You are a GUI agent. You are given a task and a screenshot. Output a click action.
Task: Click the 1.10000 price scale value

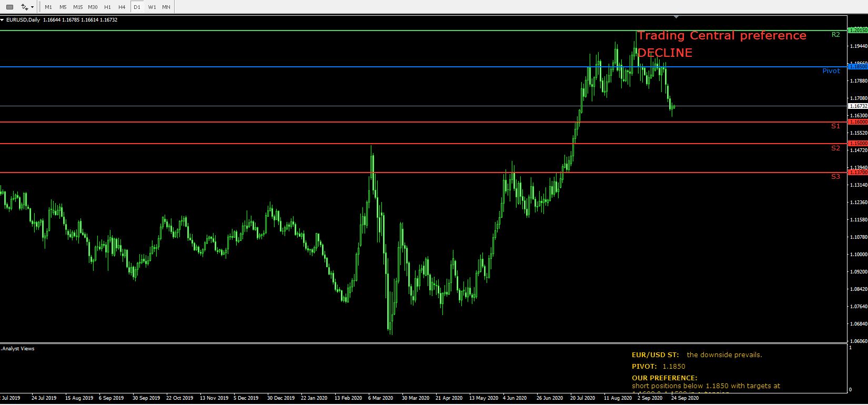[858, 255]
